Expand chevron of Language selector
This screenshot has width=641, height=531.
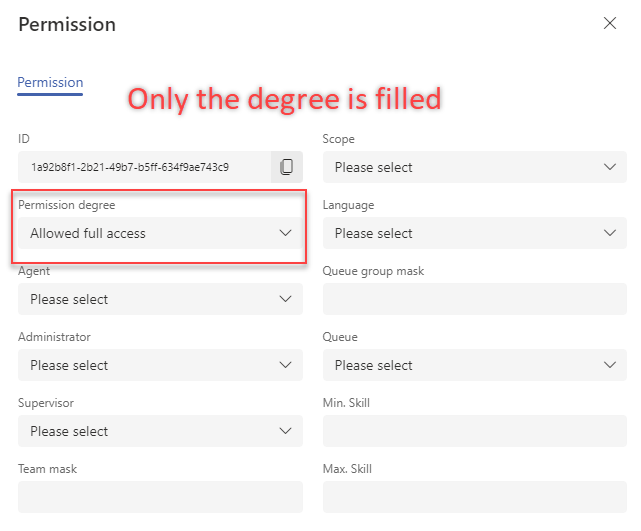pos(610,233)
